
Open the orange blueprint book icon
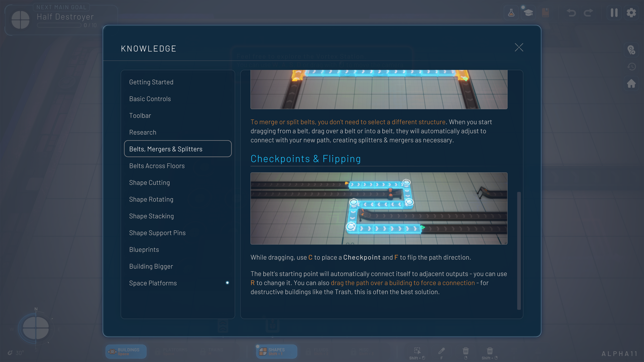click(545, 13)
